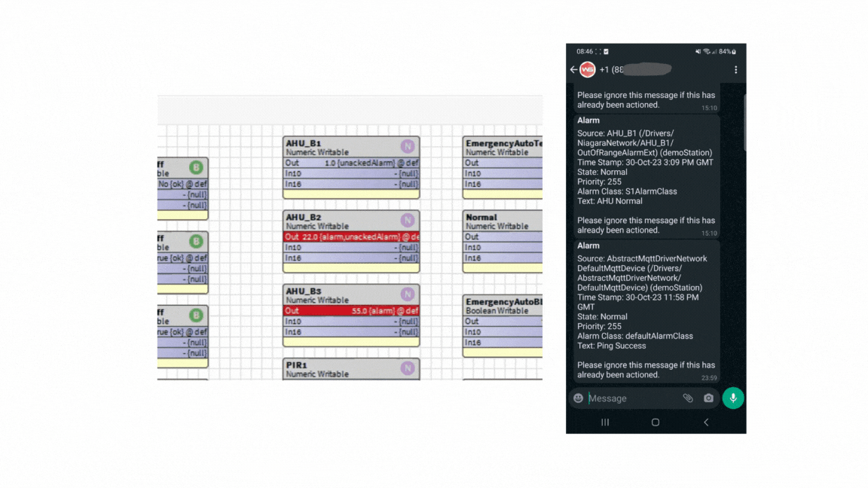The height and width of the screenshot is (488, 868).
Task: Select the EmergencyAutoBl Boolean Writable block header
Action: click(x=503, y=306)
